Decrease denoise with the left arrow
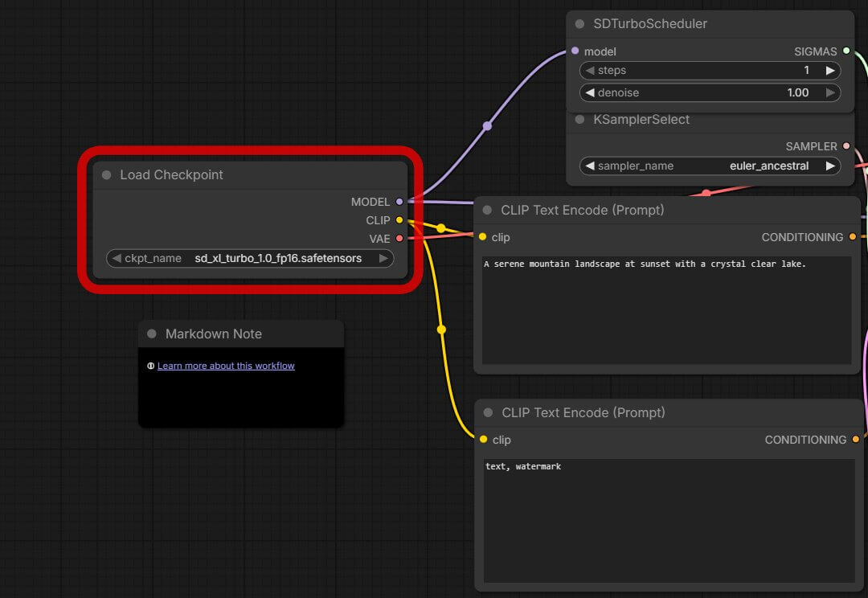868x598 pixels. coord(590,93)
